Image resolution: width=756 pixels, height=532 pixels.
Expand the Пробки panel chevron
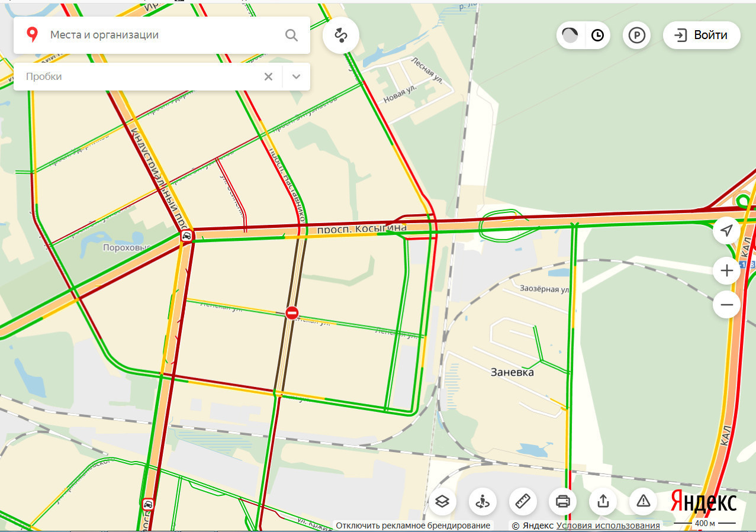coord(297,76)
